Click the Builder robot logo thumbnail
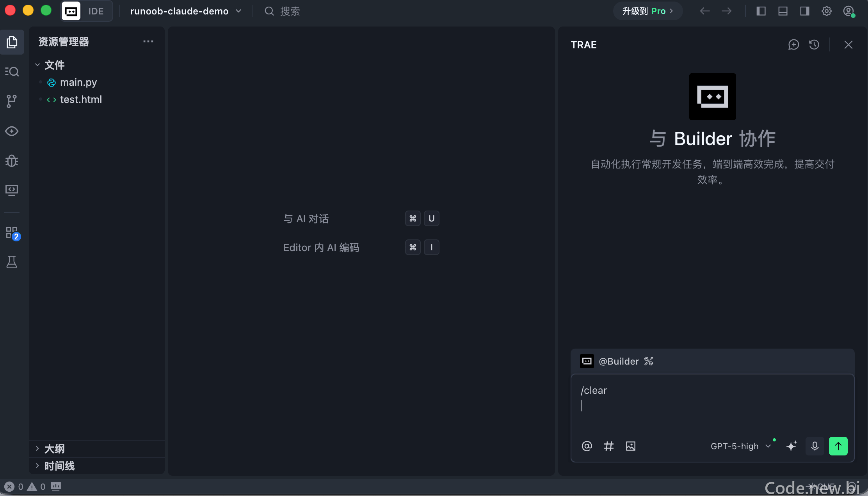 [713, 97]
